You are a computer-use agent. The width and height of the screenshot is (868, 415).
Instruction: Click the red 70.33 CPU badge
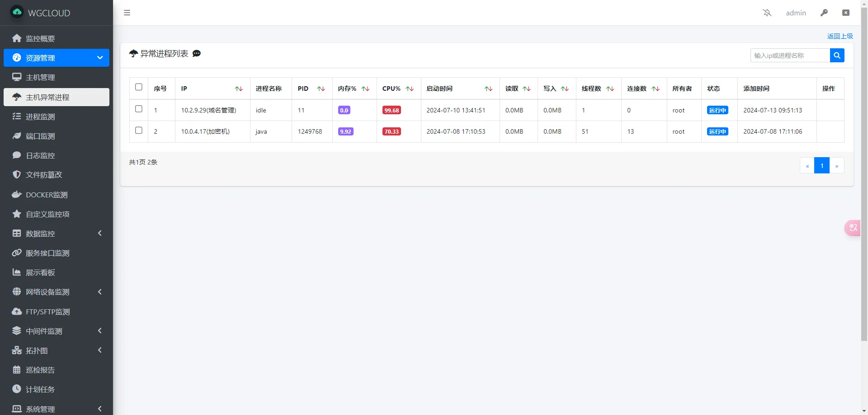(392, 131)
